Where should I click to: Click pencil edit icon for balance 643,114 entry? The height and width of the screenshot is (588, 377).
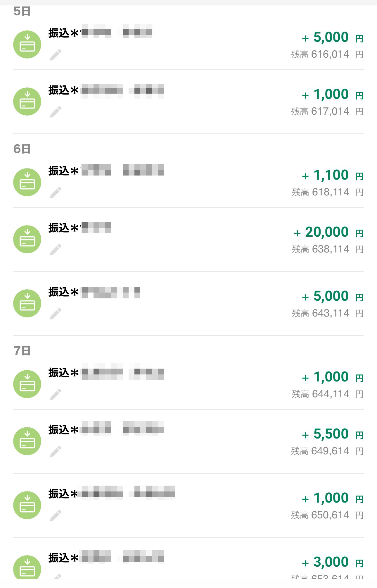[56, 314]
